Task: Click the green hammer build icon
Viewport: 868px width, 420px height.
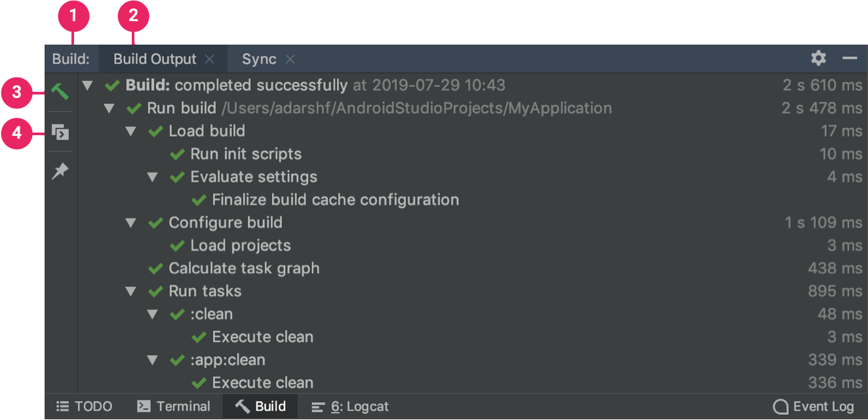Action: click(x=60, y=91)
